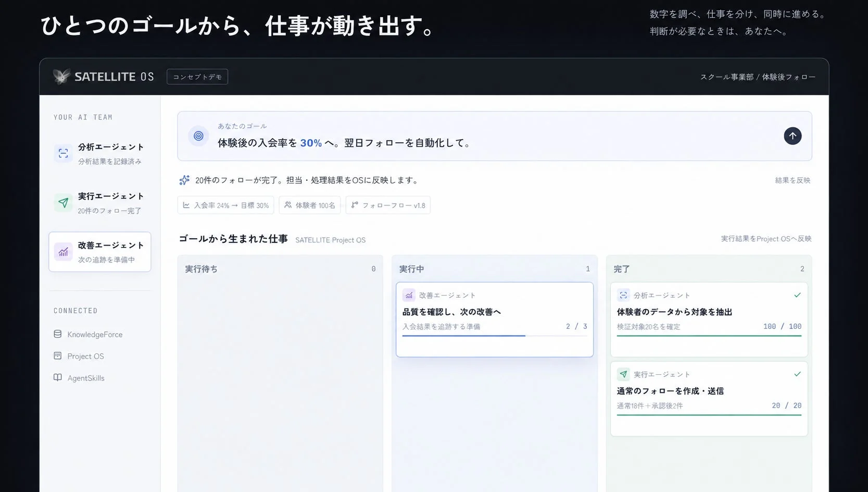Click the sparkle icon beside 20件のフォロー
The image size is (868, 492).
click(x=184, y=180)
